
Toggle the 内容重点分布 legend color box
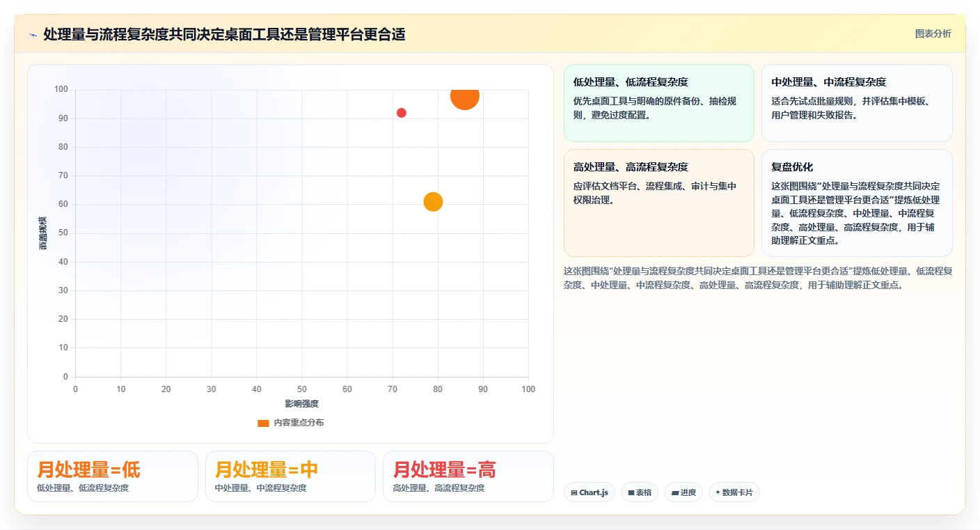point(263,423)
